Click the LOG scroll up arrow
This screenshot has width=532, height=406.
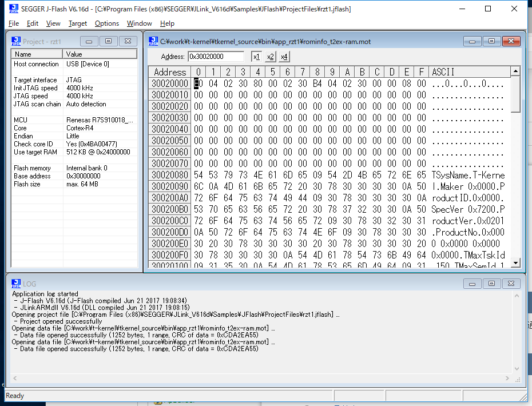click(517, 296)
